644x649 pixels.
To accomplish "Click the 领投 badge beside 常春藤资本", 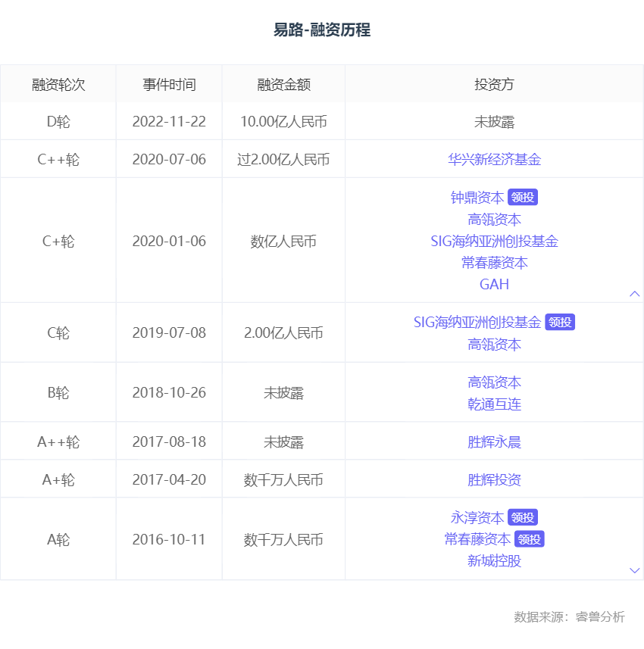I will [x=530, y=539].
